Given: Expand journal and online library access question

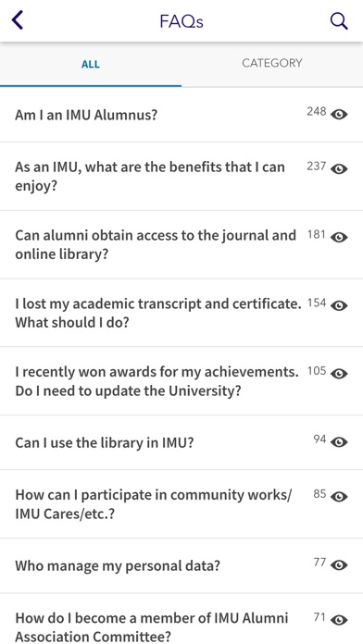Looking at the screenshot, I should coord(181,244).
